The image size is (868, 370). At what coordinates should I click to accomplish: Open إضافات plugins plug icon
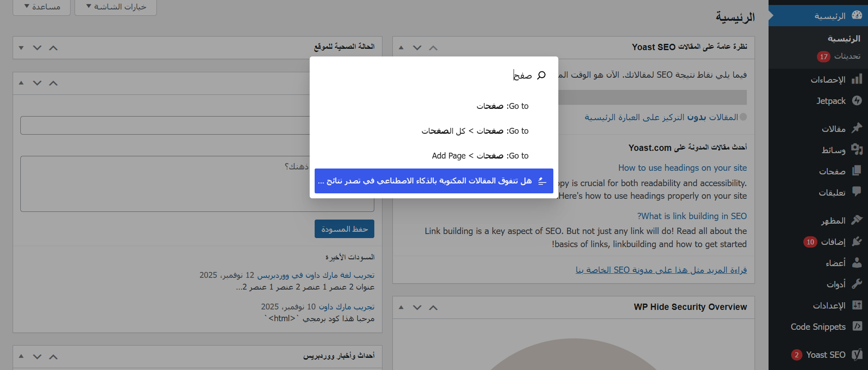tap(857, 242)
